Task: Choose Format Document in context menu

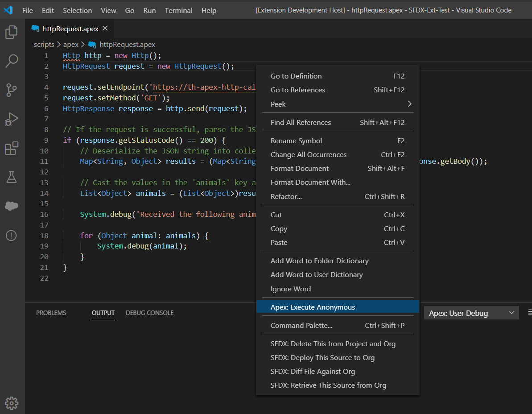Action: (x=299, y=168)
